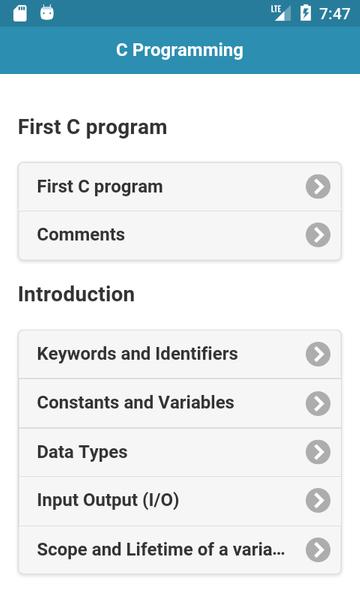This screenshot has width=360, height=600.
Task: Tap arrow icon for Scope and Lifetime
Action: coord(318,550)
